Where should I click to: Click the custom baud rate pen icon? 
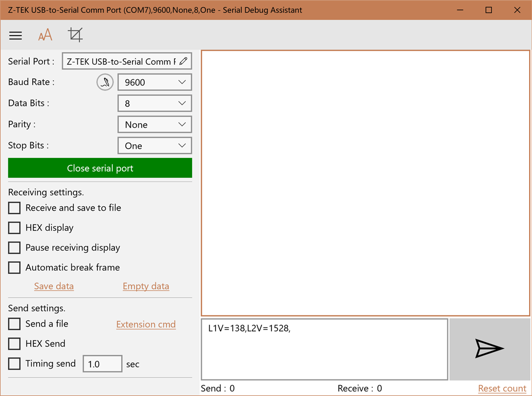105,82
